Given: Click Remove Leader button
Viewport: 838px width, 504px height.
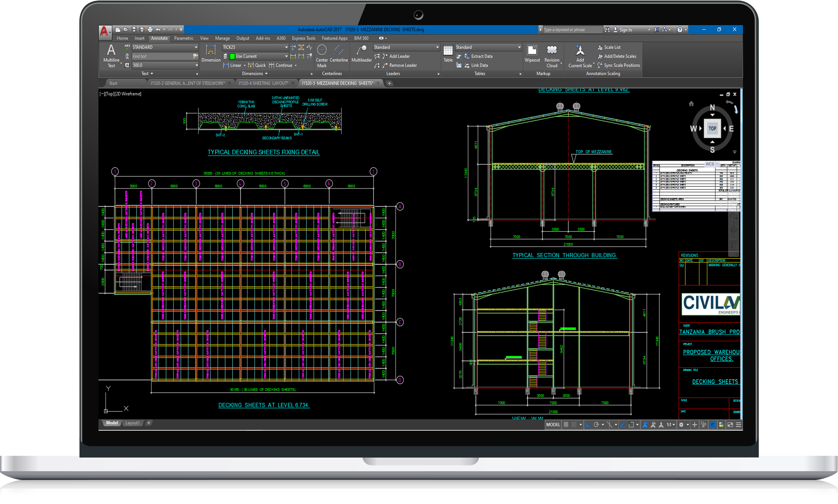Looking at the screenshot, I should [399, 65].
